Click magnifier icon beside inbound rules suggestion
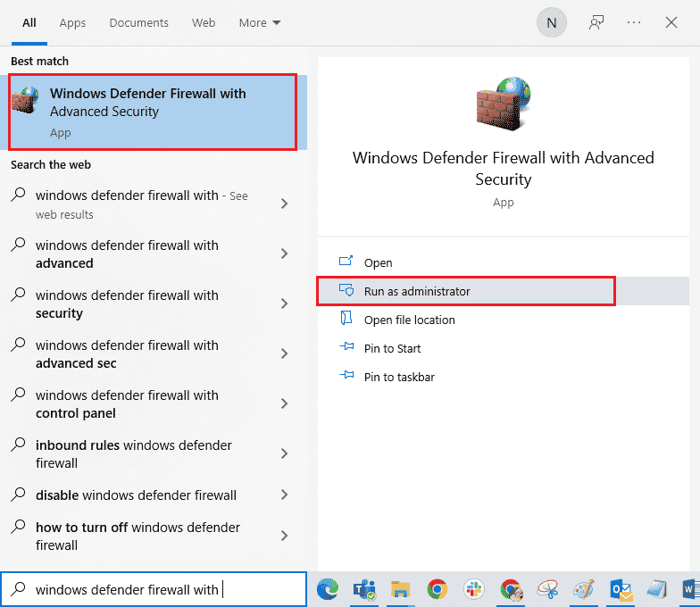 click(x=18, y=445)
